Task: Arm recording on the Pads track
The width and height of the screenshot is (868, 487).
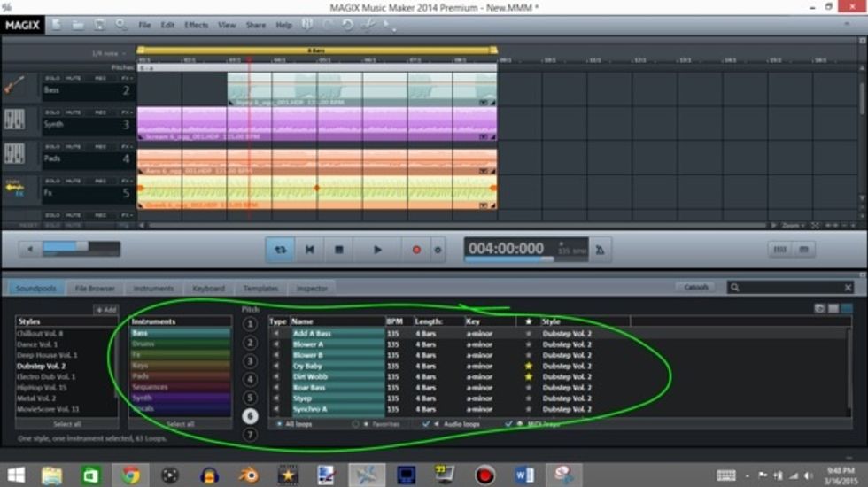Action: pyautogui.click(x=100, y=147)
